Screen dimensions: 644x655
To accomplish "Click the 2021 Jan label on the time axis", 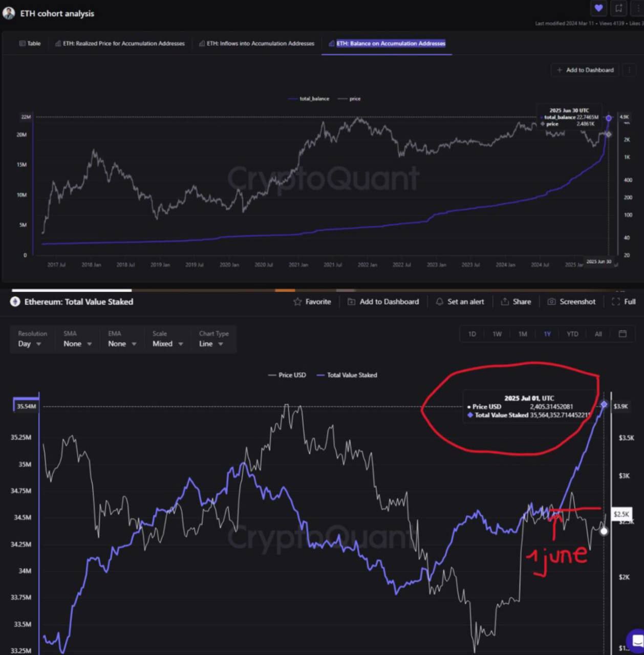I will point(298,265).
